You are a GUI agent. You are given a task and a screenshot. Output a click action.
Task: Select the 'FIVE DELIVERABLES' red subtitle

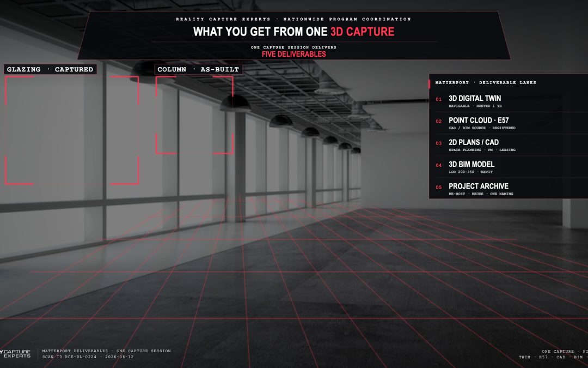(293, 54)
